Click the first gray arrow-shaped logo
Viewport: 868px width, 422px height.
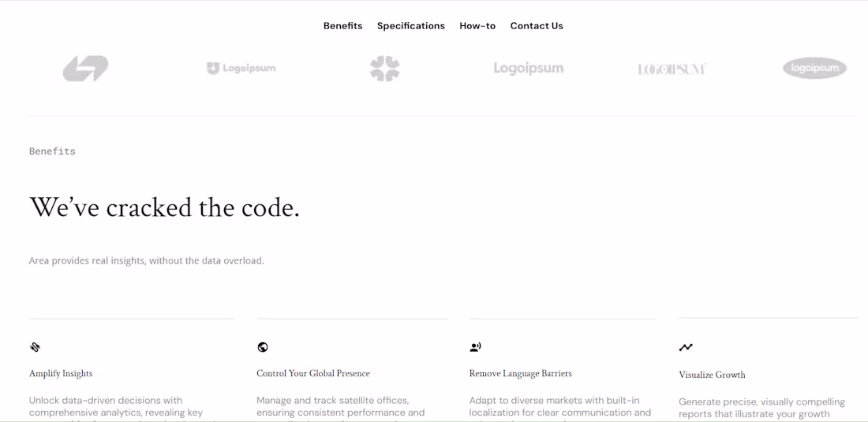(x=85, y=69)
